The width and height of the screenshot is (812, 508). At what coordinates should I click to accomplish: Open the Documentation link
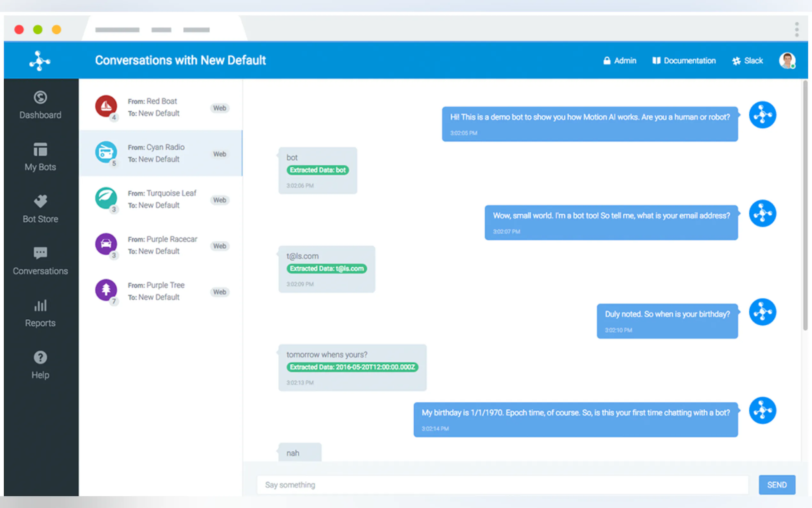(684, 61)
